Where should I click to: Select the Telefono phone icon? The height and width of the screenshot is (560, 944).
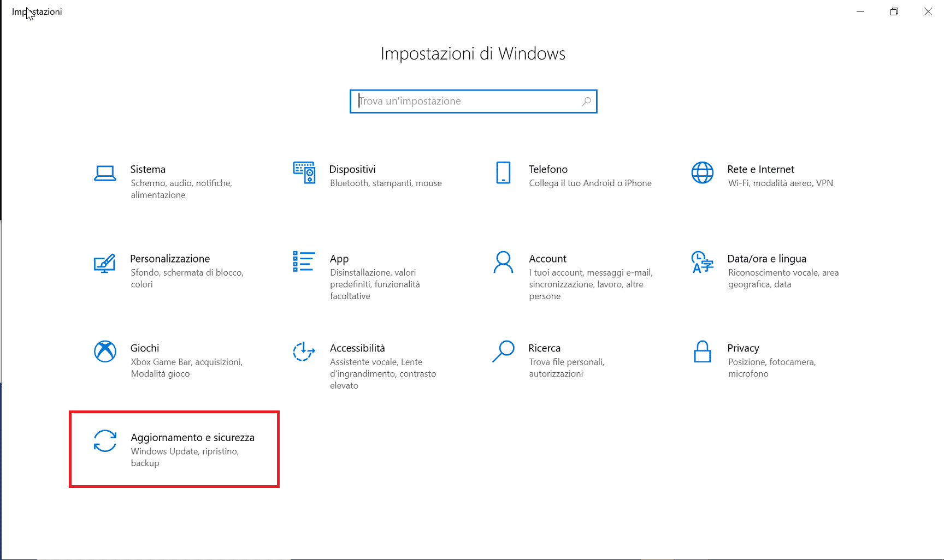[503, 172]
